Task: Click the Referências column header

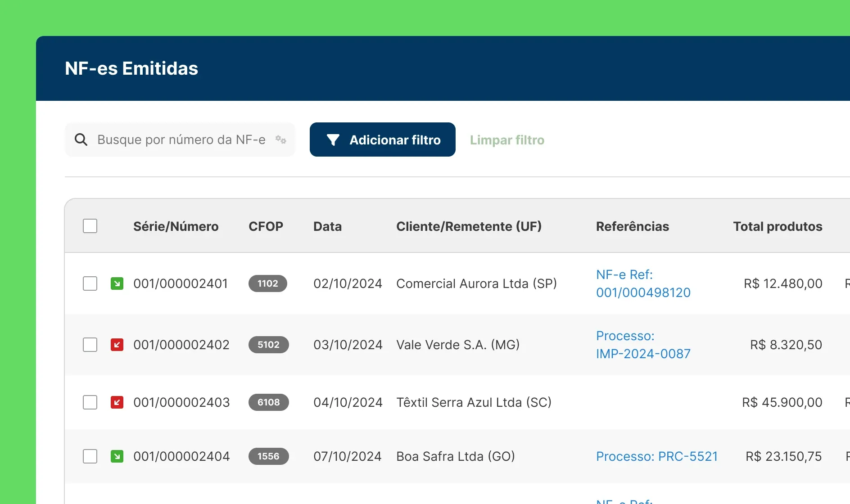Action: click(633, 226)
